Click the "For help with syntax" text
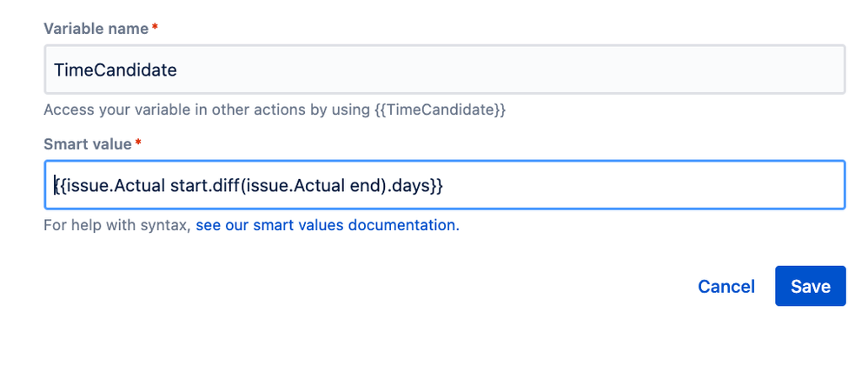 [x=116, y=226]
